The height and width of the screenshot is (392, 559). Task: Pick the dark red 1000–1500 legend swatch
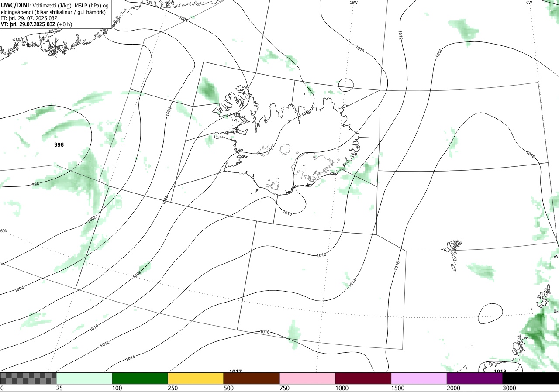tap(363, 378)
